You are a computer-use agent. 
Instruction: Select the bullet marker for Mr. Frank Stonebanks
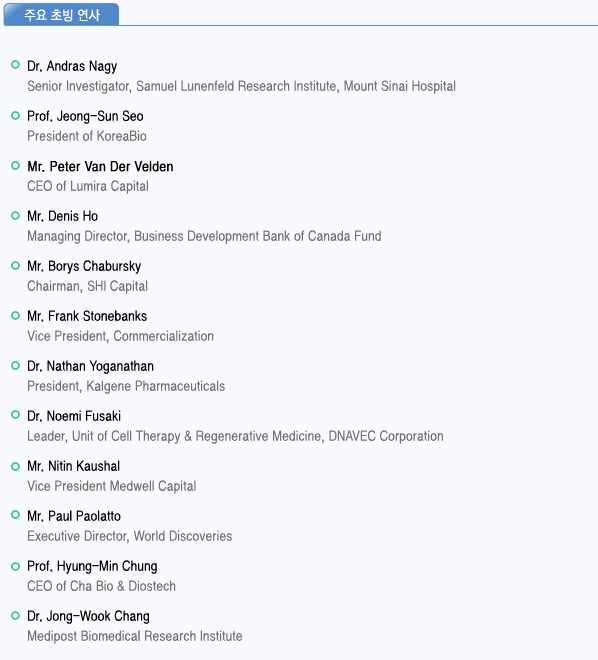coord(16,315)
